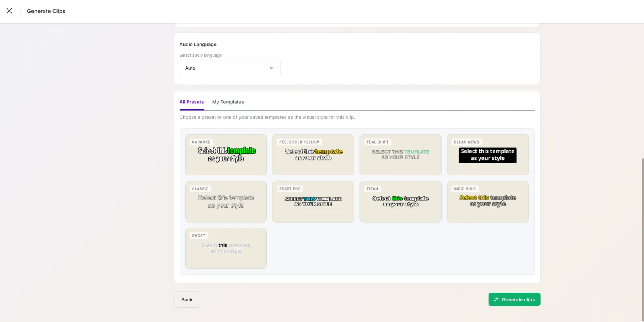Click the 'Choose a preset' instruction text
This screenshot has height=322, width=644.
(x=267, y=117)
